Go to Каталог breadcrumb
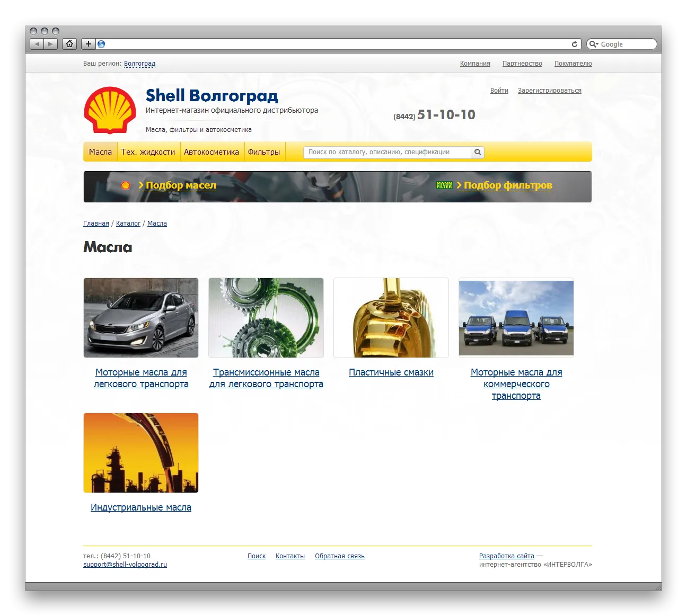 pos(128,224)
